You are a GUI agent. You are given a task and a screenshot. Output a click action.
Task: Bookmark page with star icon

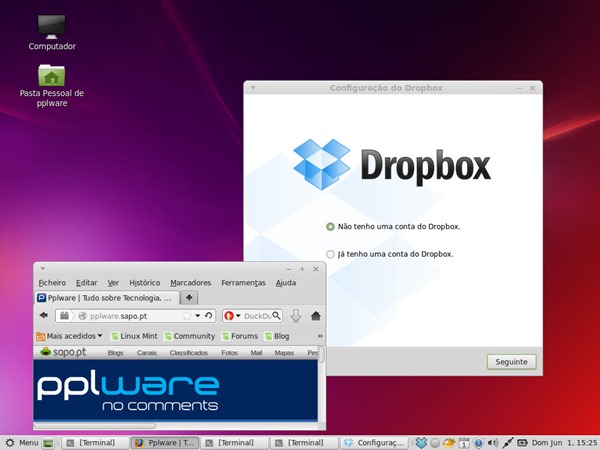[187, 316]
